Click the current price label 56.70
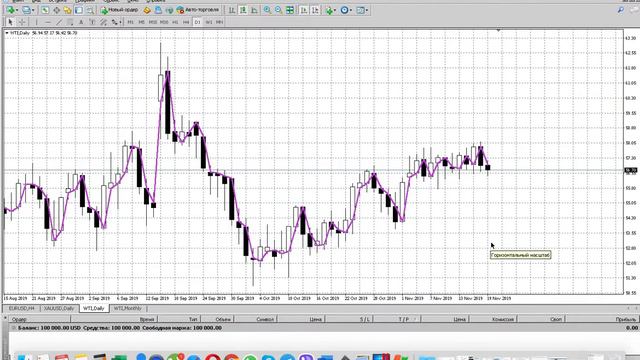The height and width of the screenshot is (360, 640). pos(631,170)
